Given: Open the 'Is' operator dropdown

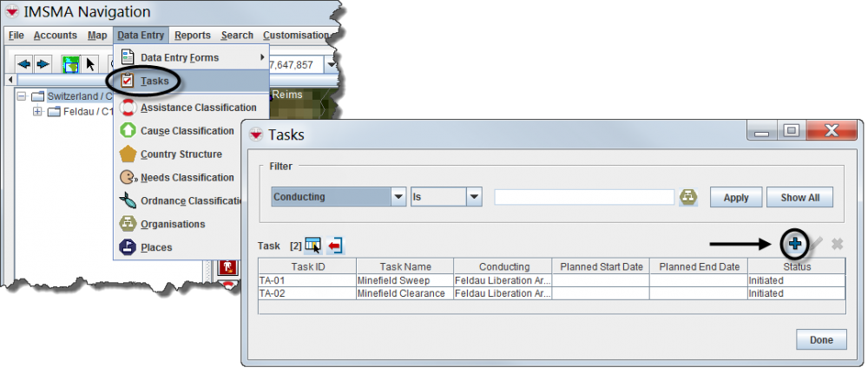Looking at the screenshot, I should 474,197.
